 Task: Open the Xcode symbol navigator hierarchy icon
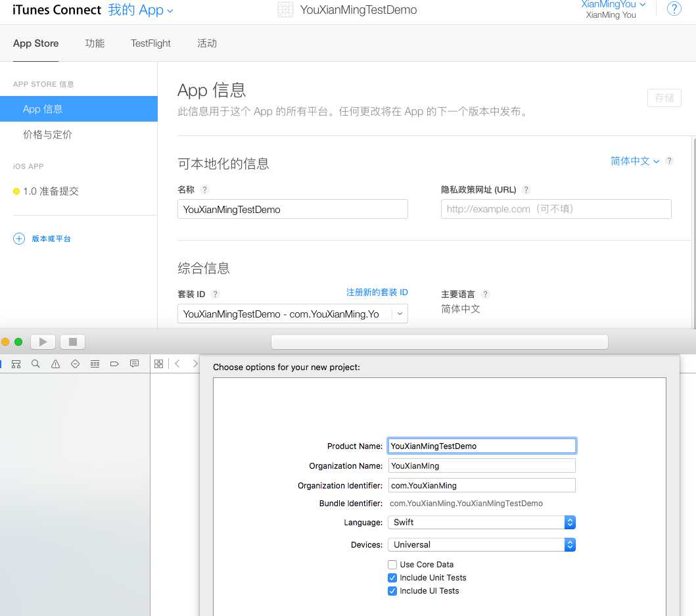pyautogui.click(x=16, y=364)
